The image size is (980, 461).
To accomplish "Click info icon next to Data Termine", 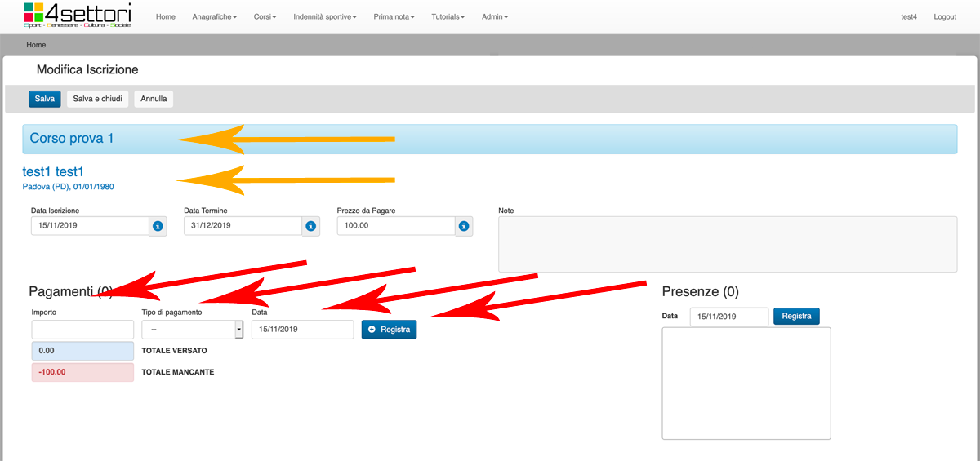I will 310,226.
